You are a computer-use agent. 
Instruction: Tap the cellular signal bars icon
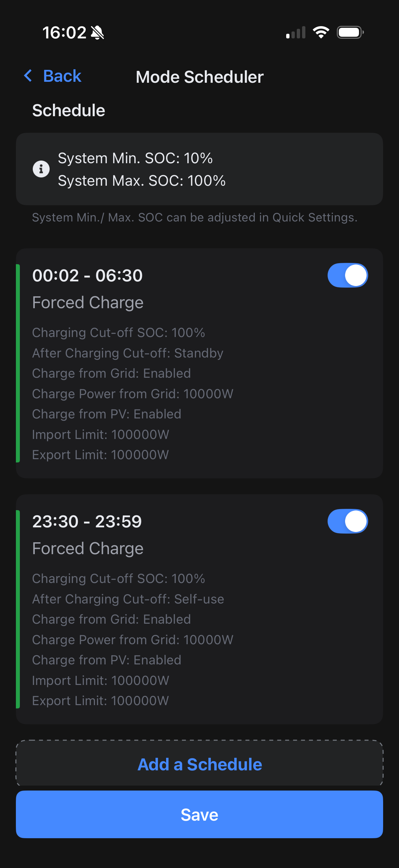[296, 32]
